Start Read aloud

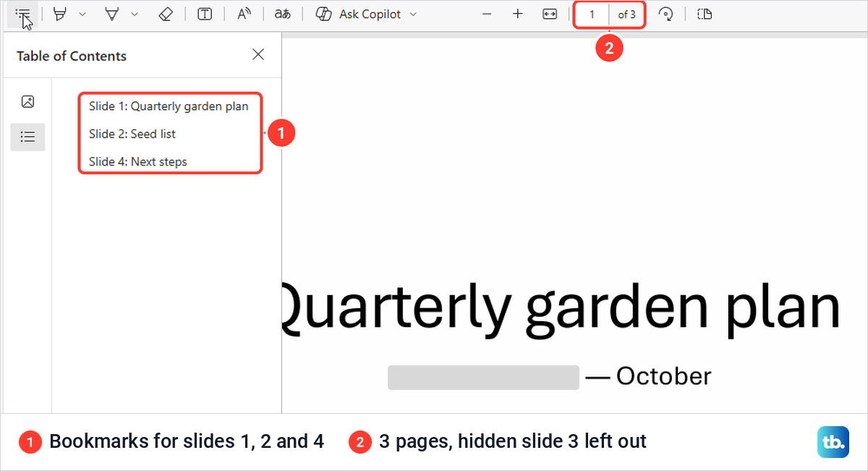(x=244, y=14)
